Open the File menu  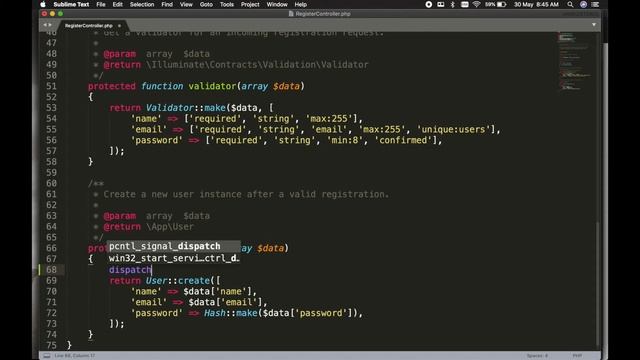click(101, 4)
